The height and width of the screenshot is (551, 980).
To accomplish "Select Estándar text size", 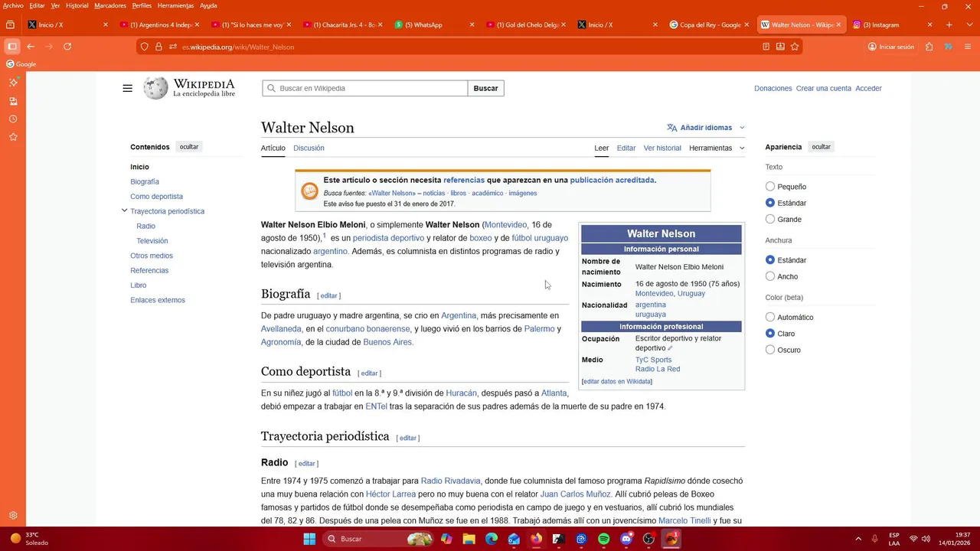I will (770, 203).
